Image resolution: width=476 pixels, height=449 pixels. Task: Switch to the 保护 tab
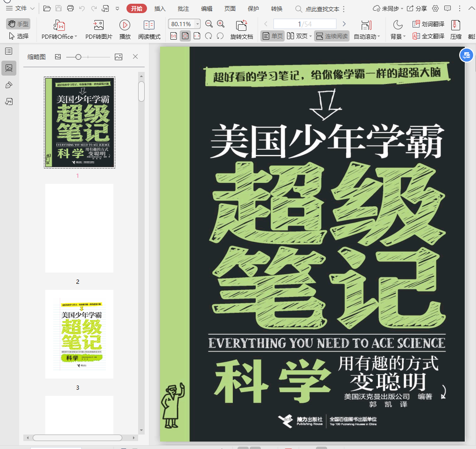click(x=253, y=8)
